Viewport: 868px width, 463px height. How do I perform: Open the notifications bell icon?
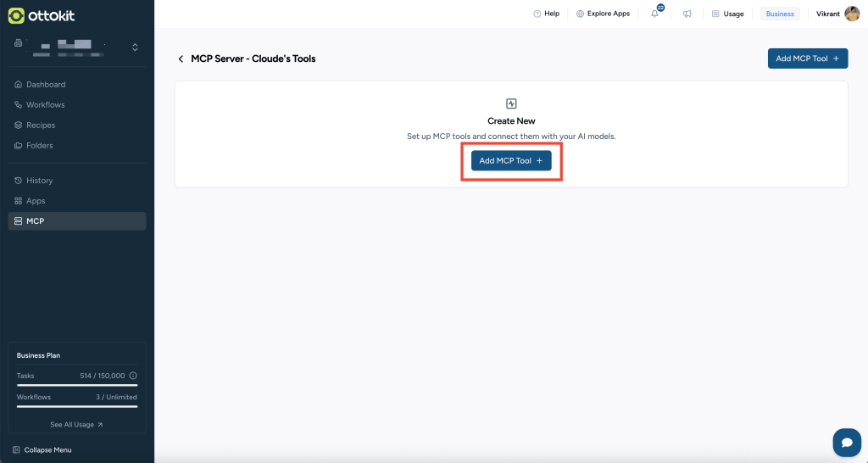click(x=655, y=14)
